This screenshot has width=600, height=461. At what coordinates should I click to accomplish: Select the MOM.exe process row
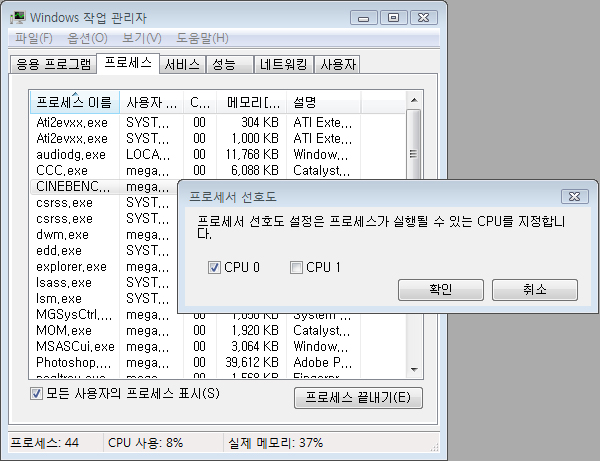pyautogui.click(x=217, y=331)
